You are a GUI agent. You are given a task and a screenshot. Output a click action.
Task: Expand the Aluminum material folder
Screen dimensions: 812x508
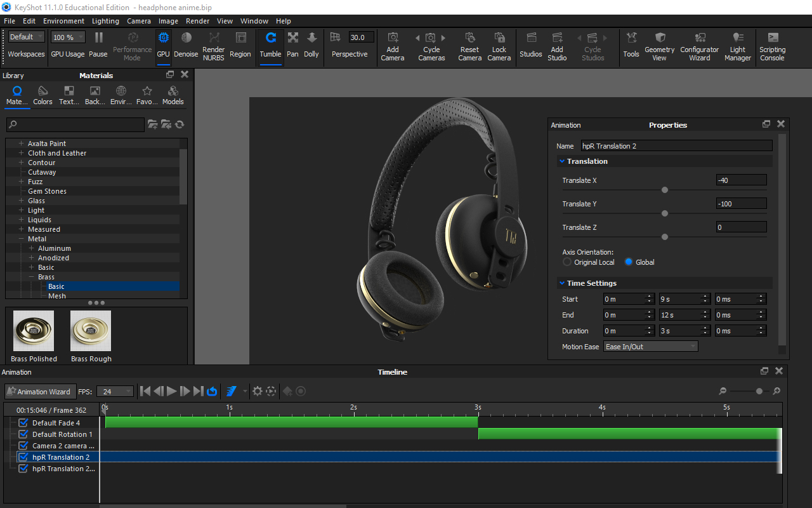(x=31, y=248)
